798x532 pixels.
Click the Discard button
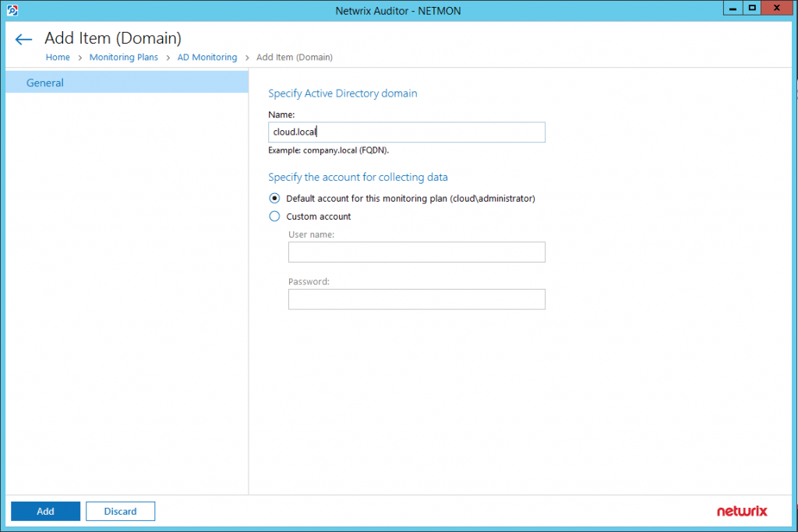tap(120, 511)
